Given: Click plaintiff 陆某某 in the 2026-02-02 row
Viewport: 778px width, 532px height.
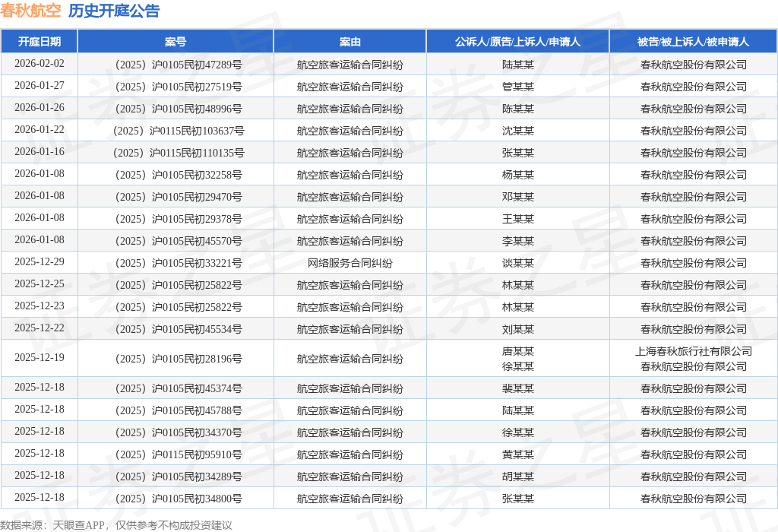Looking at the screenshot, I should [x=518, y=65].
